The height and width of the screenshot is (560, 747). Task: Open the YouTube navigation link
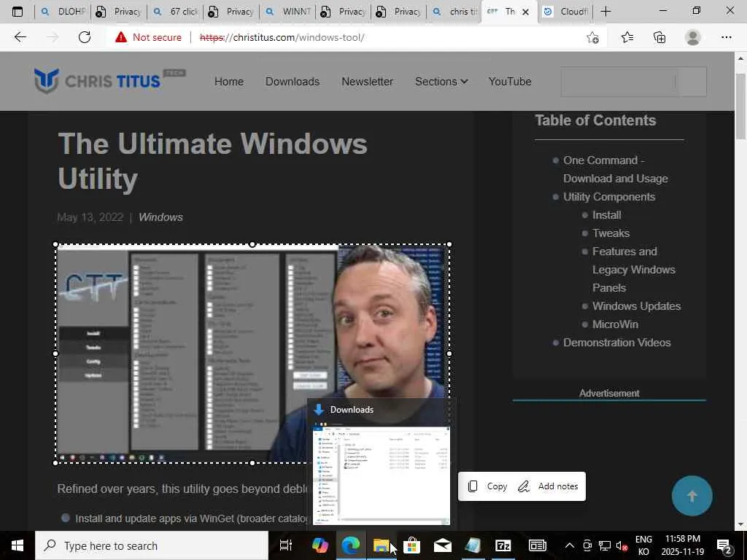click(x=510, y=82)
